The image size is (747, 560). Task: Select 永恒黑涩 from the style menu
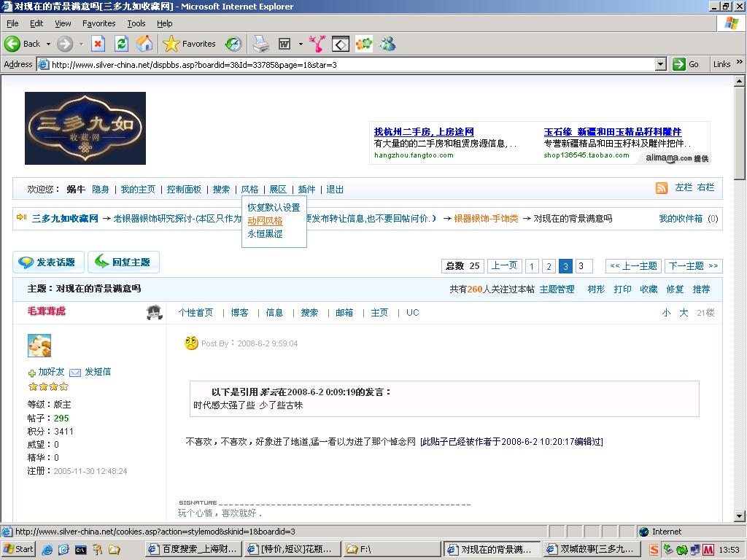(265, 234)
